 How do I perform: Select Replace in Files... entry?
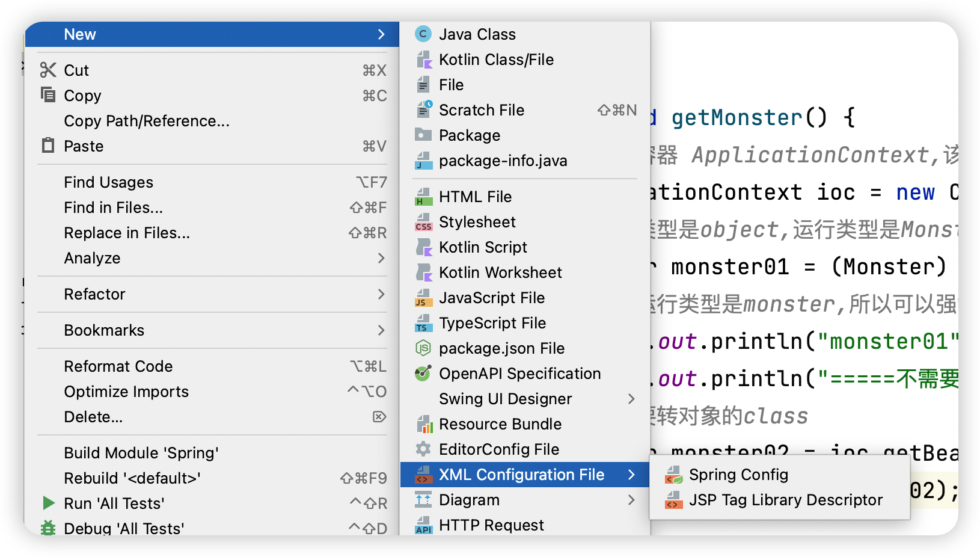pos(212,233)
